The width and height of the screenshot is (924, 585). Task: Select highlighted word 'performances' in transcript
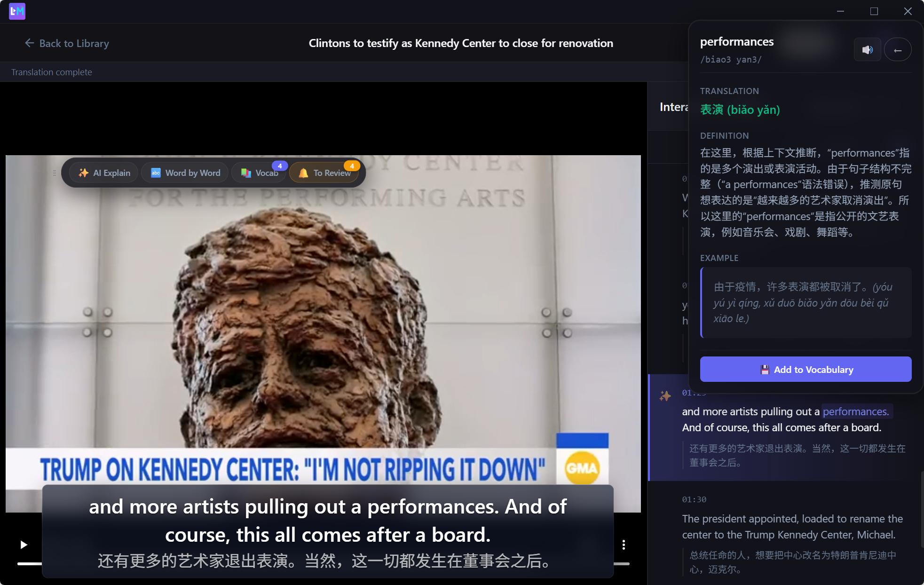pyautogui.click(x=856, y=411)
